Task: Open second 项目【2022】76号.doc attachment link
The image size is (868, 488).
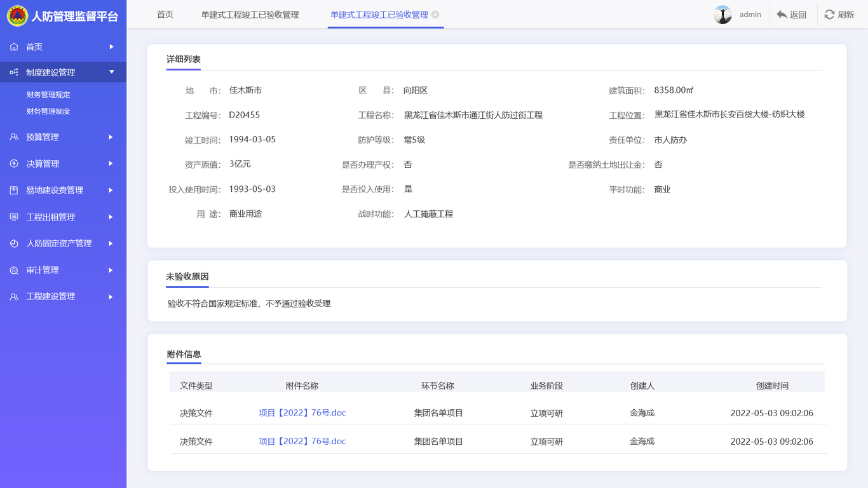Action: 302,442
